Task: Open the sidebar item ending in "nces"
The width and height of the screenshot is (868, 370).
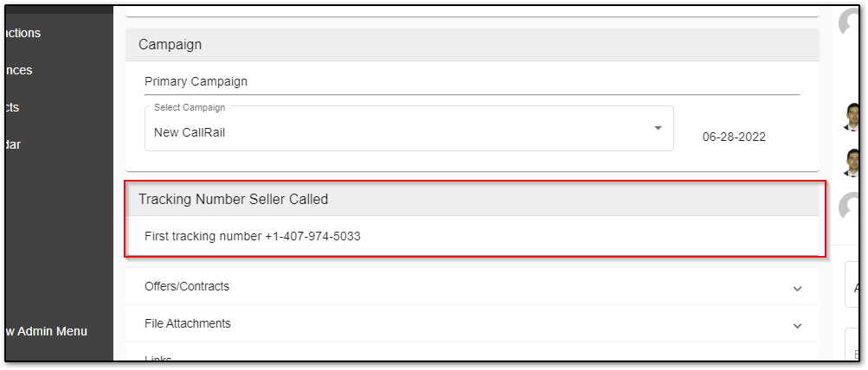Action: [x=19, y=70]
